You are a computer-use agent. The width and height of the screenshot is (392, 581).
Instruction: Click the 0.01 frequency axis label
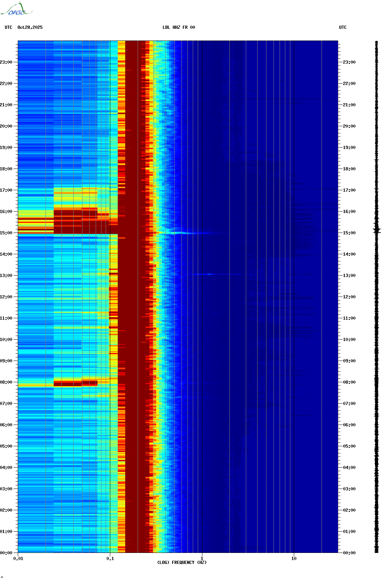[x=18, y=559]
